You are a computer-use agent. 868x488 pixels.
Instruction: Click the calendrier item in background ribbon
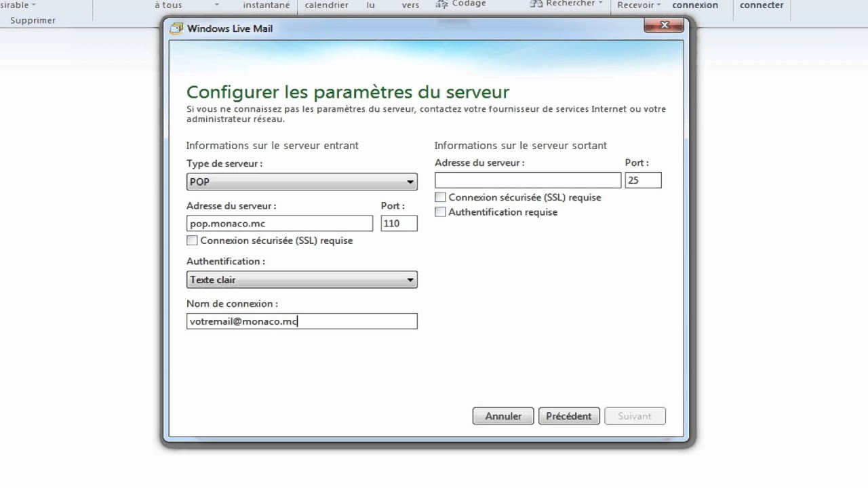tap(327, 5)
